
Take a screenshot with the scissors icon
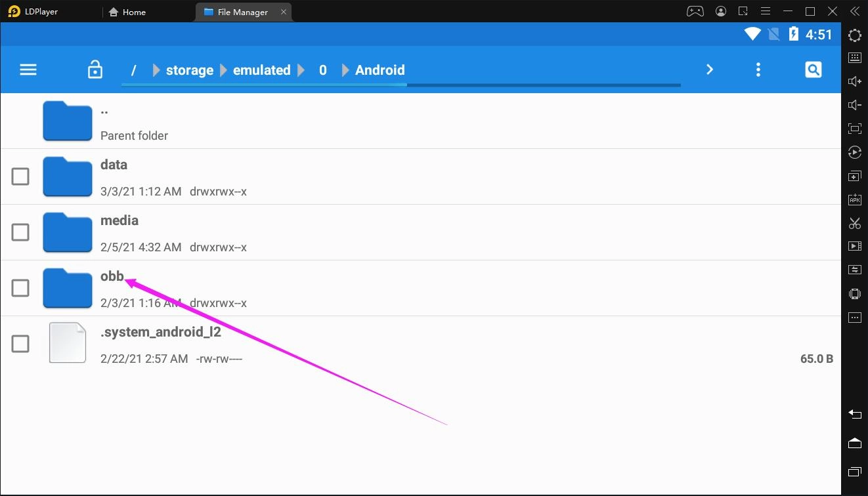click(854, 223)
